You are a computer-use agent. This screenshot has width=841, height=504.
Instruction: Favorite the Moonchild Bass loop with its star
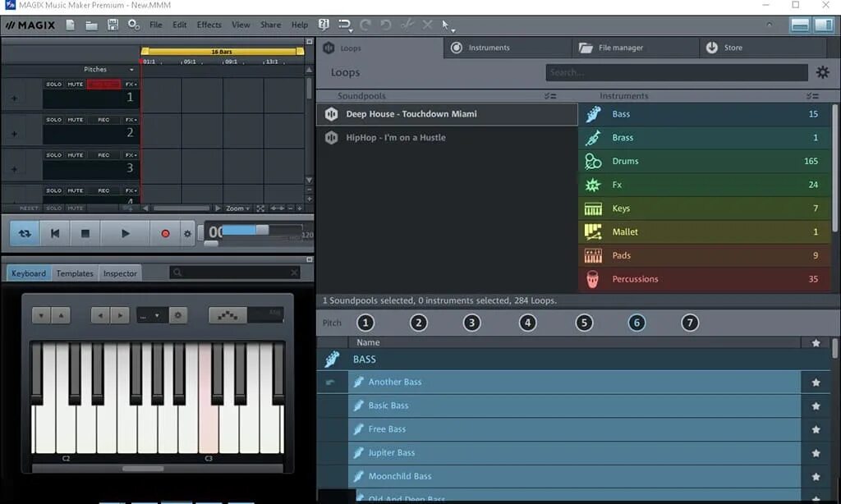click(816, 477)
